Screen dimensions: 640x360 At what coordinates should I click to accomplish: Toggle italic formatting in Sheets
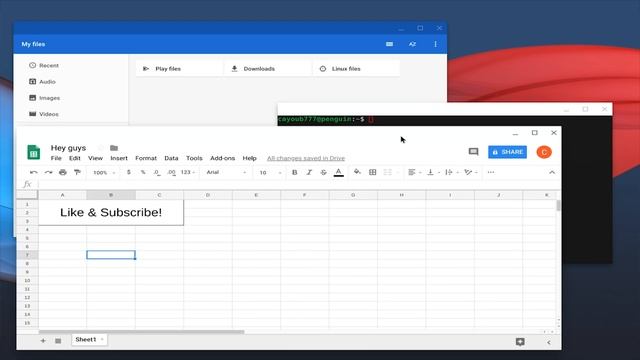(309, 172)
